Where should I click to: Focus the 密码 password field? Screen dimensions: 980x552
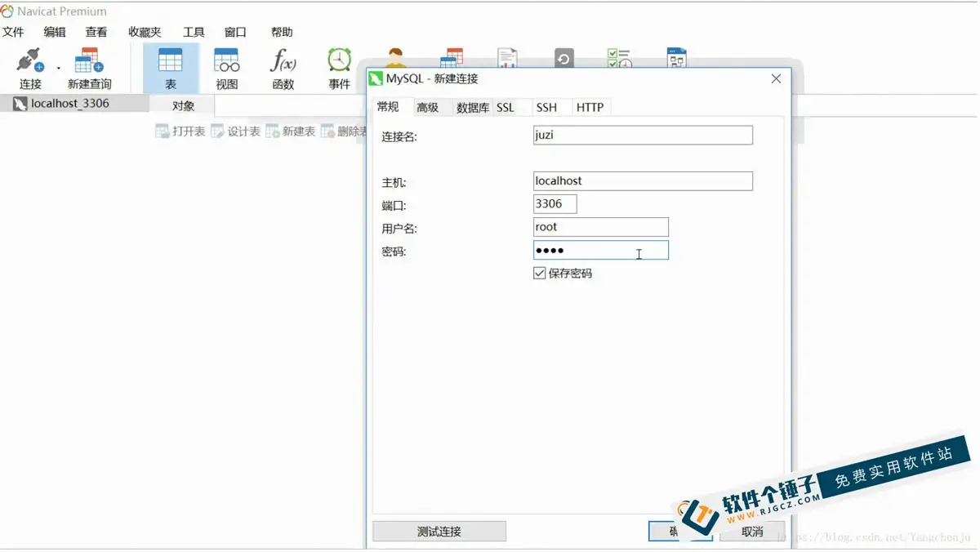point(601,250)
